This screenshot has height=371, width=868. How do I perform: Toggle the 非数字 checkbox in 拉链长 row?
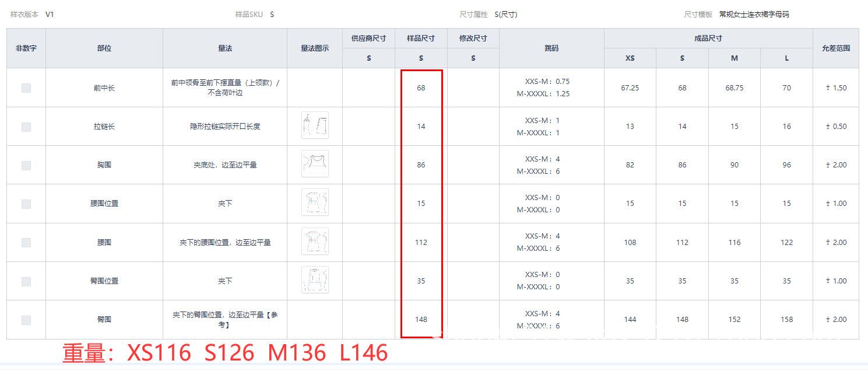click(26, 127)
